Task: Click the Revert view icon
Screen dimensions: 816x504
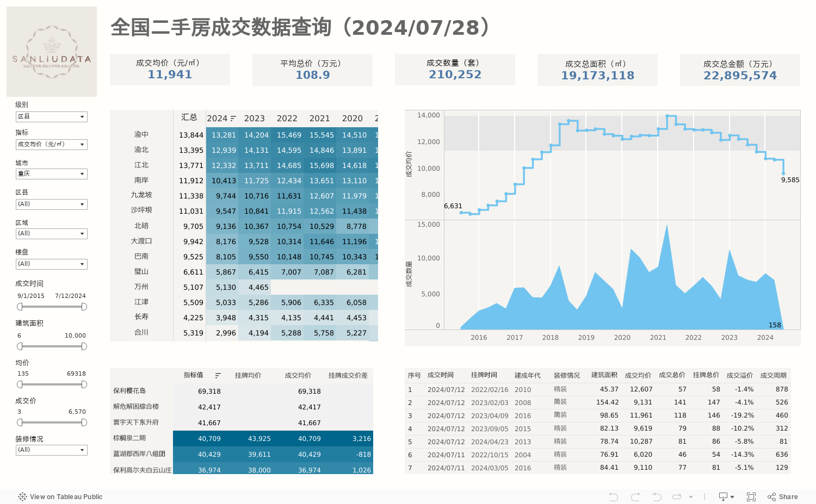Action: (657, 496)
